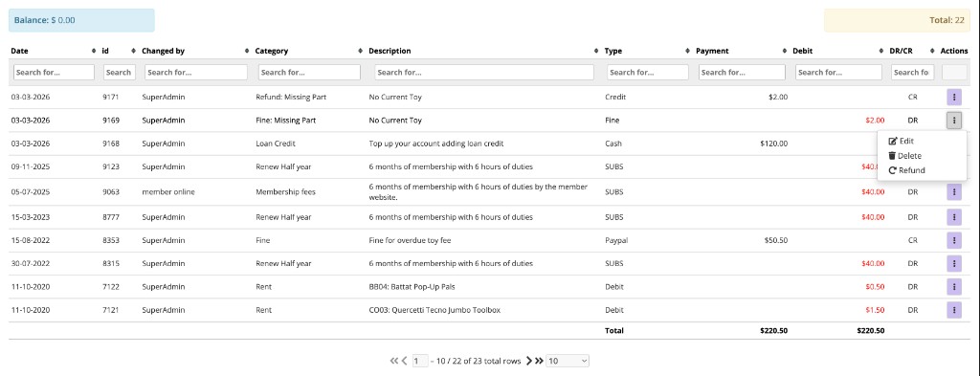The height and width of the screenshot is (376, 980).
Task: Focus the Category search field
Action: click(x=309, y=73)
